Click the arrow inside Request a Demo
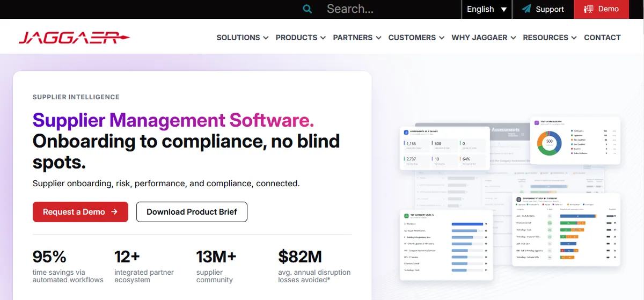The width and height of the screenshot is (644, 300). pos(114,212)
